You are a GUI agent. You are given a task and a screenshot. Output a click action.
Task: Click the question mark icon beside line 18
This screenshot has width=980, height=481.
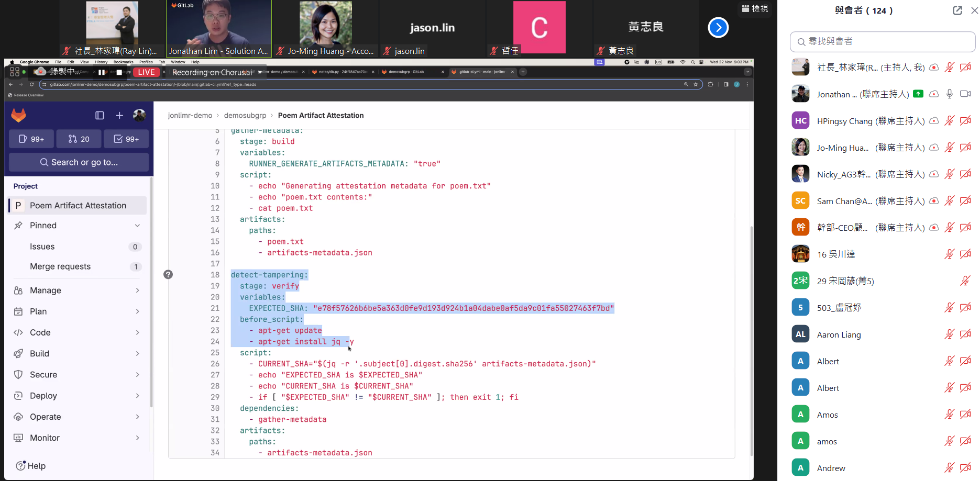click(x=168, y=274)
